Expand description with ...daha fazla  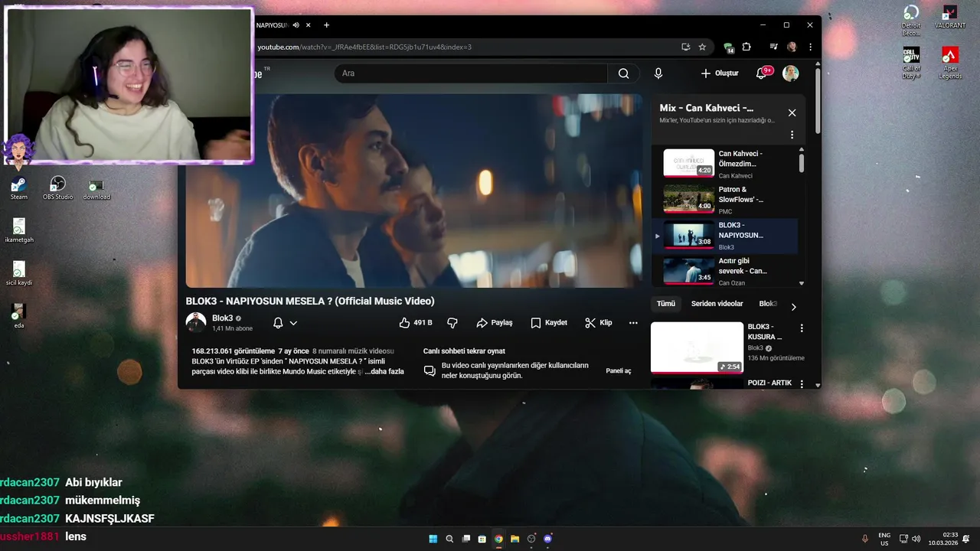(x=384, y=371)
